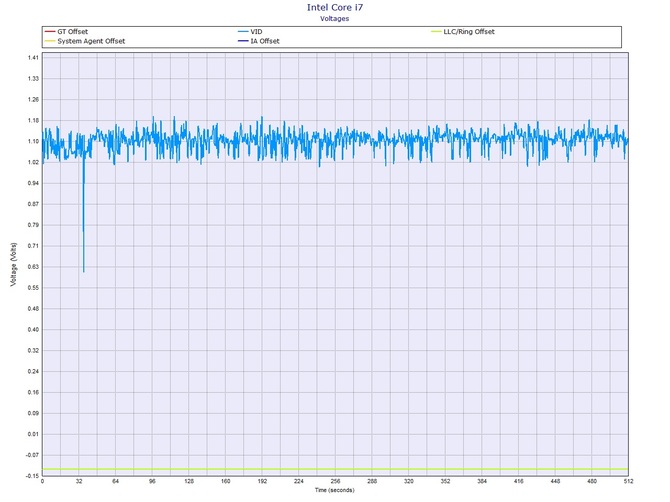Click the LLC/Ring Offset legend entry
Viewport: 670px width, 502px height.
click(x=463, y=32)
